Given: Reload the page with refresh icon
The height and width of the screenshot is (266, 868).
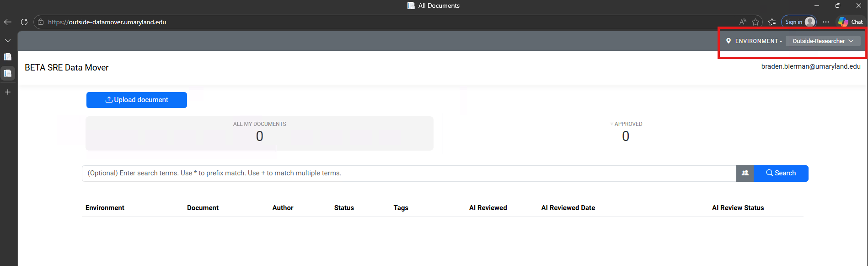Looking at the screenshot, I should 24,22.
